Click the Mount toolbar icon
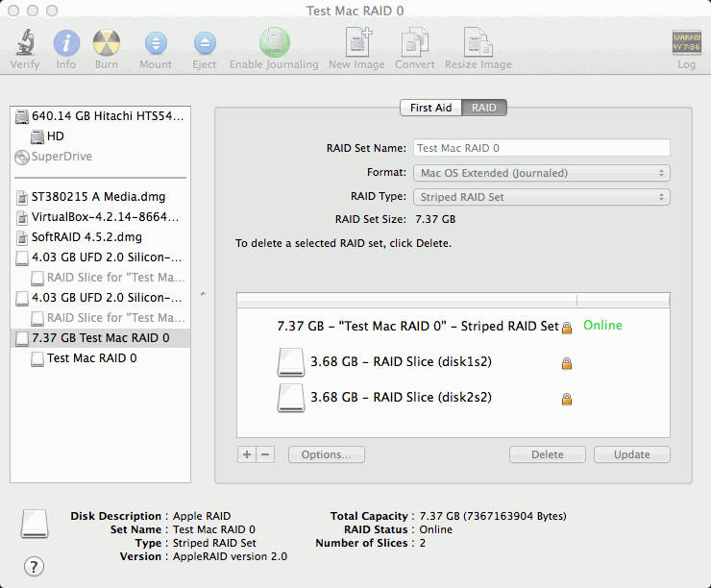 [x=155, y=44]
